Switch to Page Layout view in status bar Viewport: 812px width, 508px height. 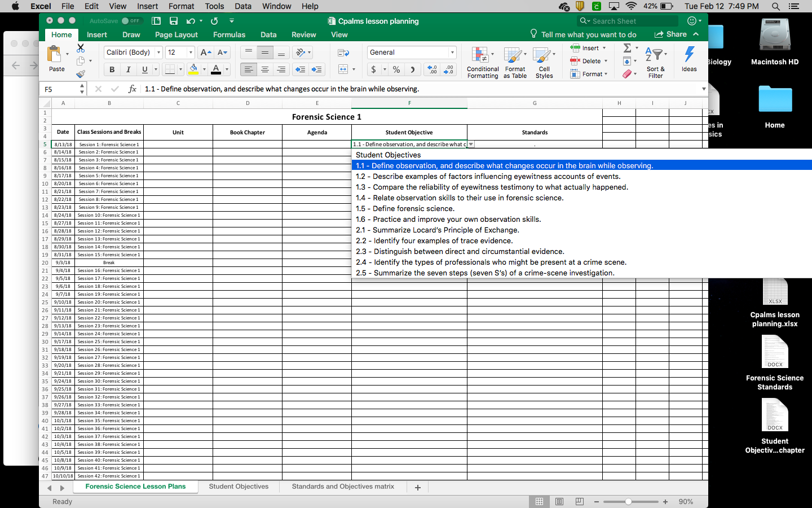[x=559, y=502]
